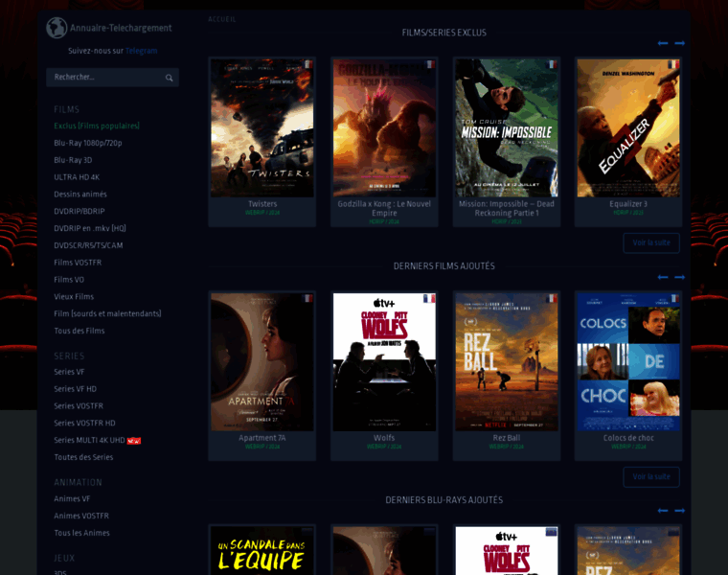
Task: Open Film (sourds et malentendants) category
Action: coord(107,314)
